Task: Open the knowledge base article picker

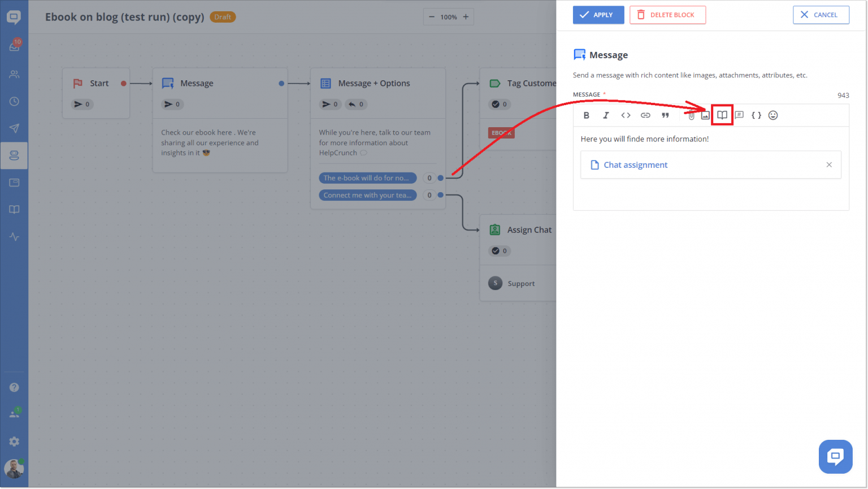Action: point(722,115)
